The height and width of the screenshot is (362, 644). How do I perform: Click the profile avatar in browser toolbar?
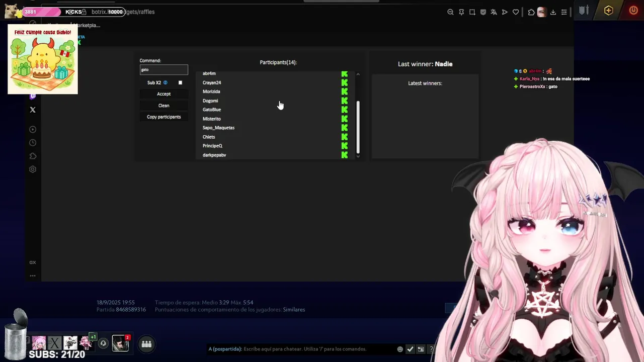click(542, 12)
